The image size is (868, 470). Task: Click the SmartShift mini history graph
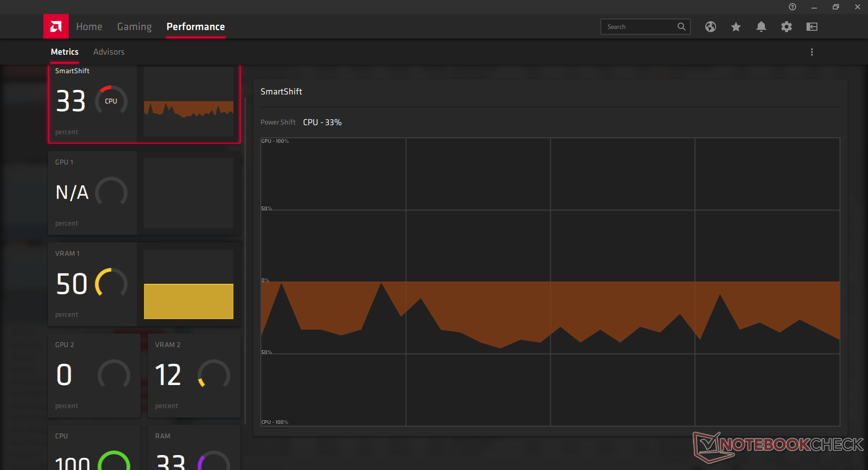pyautogui.click(x=189, y=102)
